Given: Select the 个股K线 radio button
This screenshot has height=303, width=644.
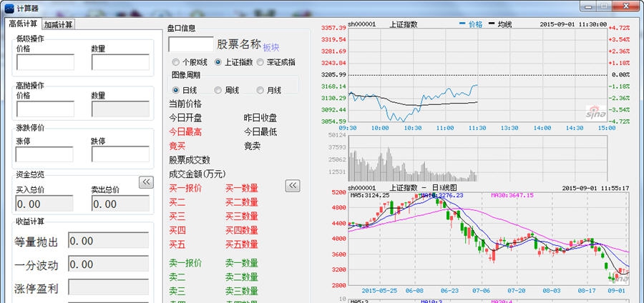Looking at the screenshot, I should (x=190, y=62).
